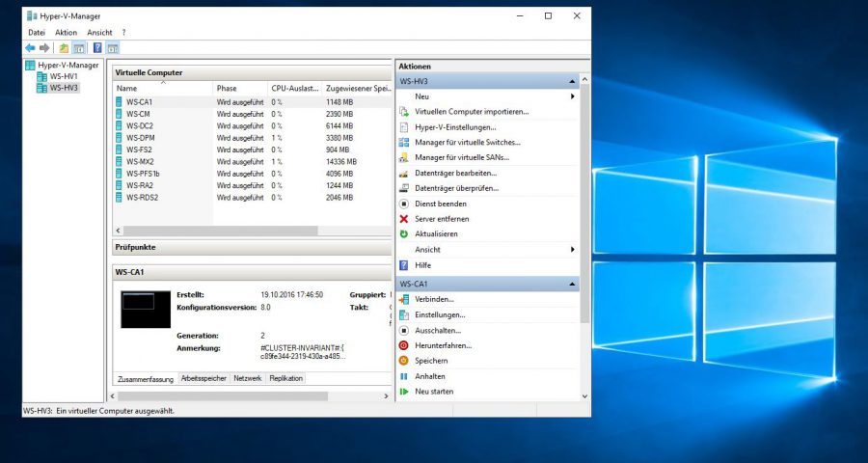Click Herunterfahren action
The height and width of the screenshot is (463, 868).
click(443, 345)
